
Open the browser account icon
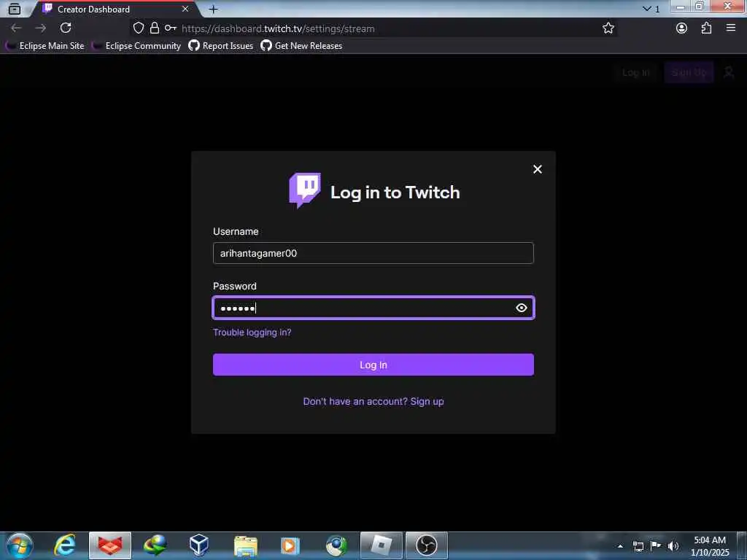[x=681, y=28]
